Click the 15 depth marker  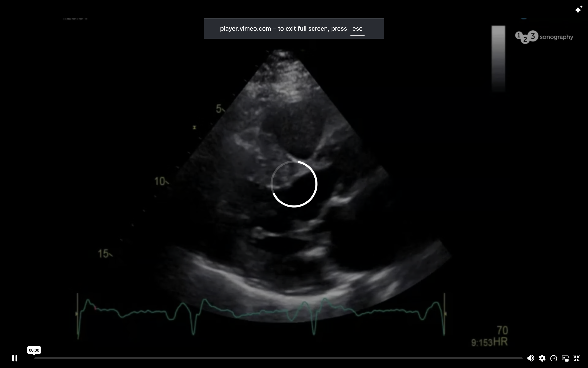click(104, 254)
